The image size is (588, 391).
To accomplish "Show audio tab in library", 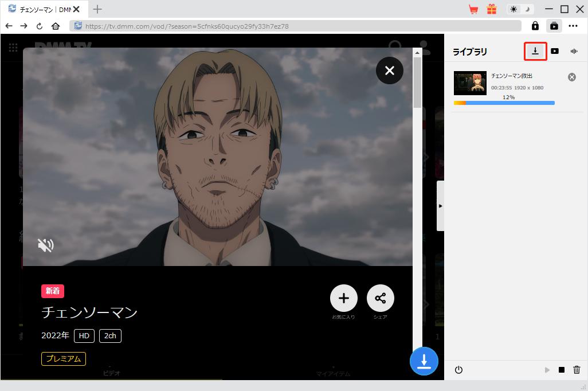I will [x=574, y=51].
